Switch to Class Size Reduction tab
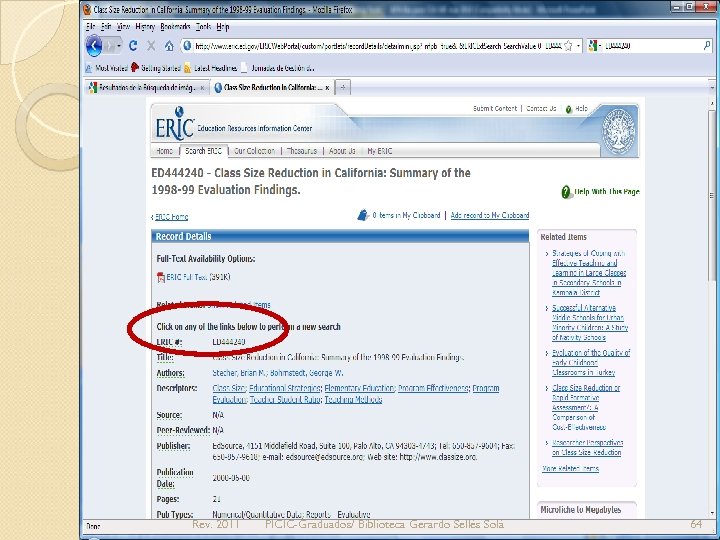The height and width of the screenshot is (540, 720). click(x=269, y=88)
